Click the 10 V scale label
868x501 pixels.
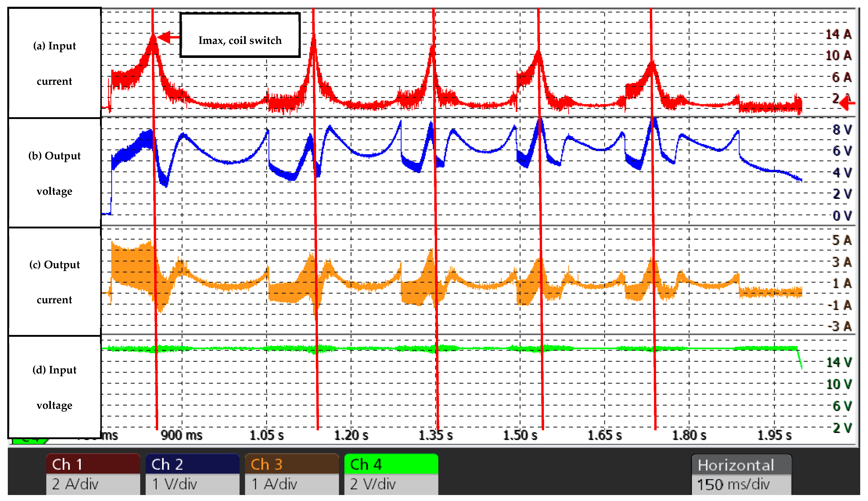[x=839, y=384]
